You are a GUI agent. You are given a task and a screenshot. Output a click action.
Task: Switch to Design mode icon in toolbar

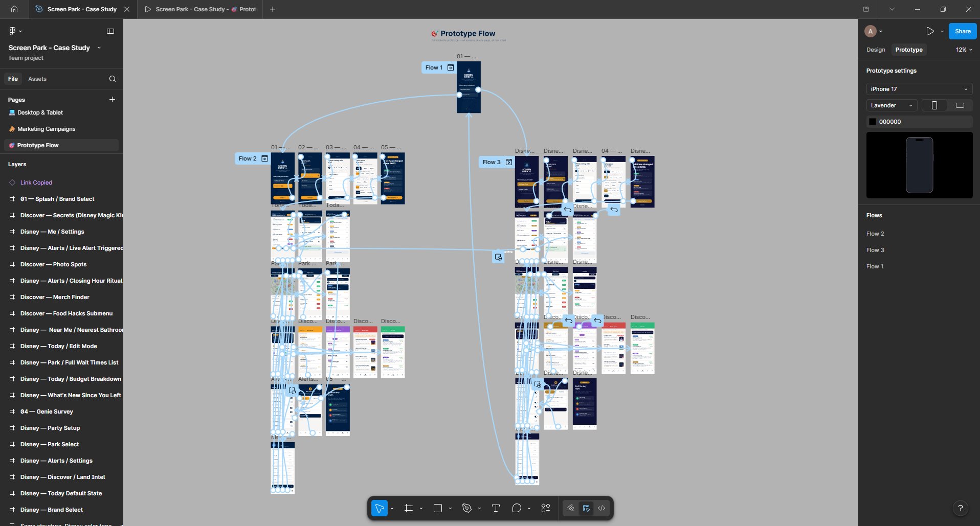586,508
